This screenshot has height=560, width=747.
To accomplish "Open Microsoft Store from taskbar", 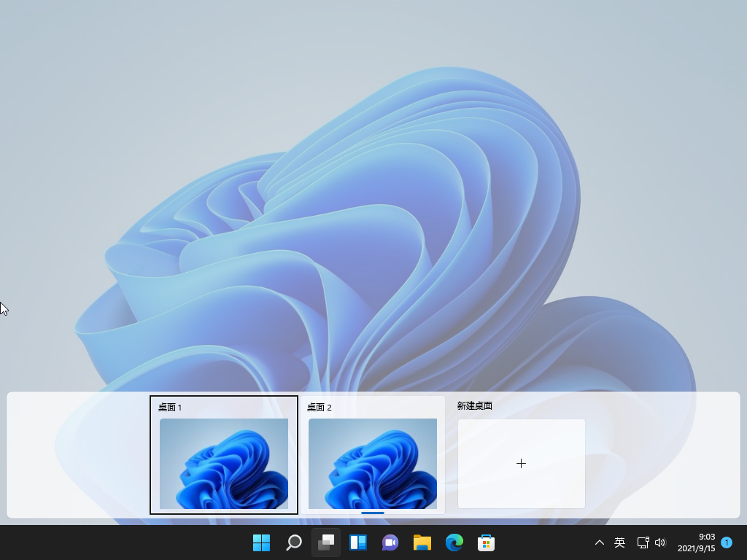I will click(487, 542).
